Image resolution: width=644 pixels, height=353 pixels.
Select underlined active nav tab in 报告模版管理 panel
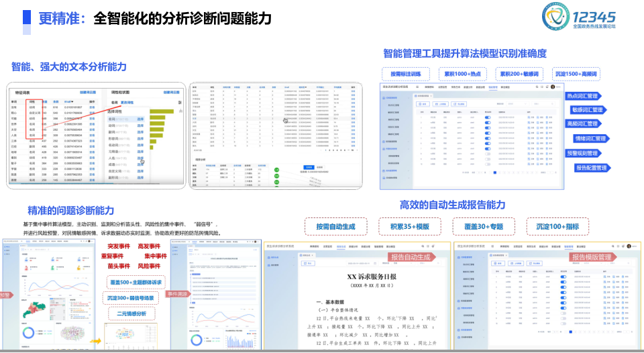click(568, 246)
